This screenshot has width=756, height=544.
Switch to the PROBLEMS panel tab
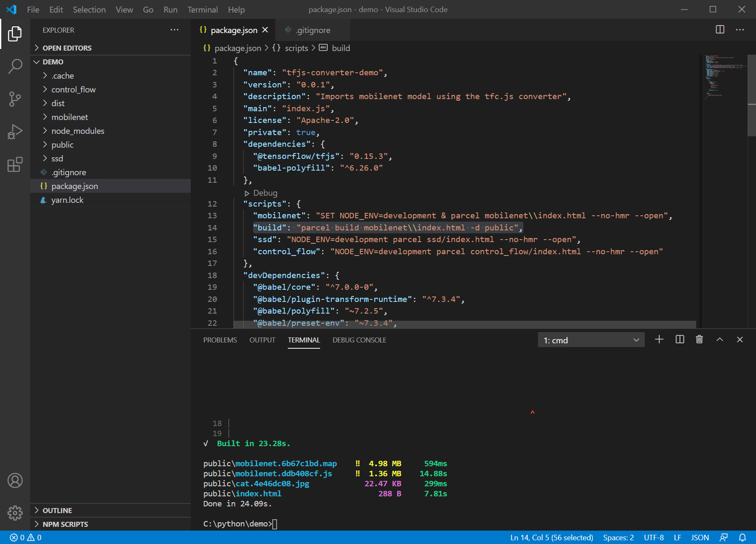click(220, 340)
